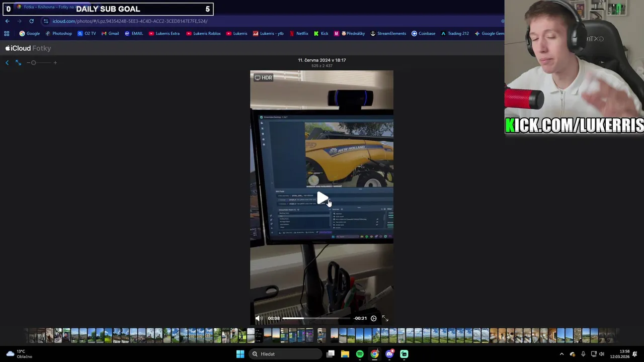
Task: Click the Hledat taskbar search box
Action: (286, 354)
